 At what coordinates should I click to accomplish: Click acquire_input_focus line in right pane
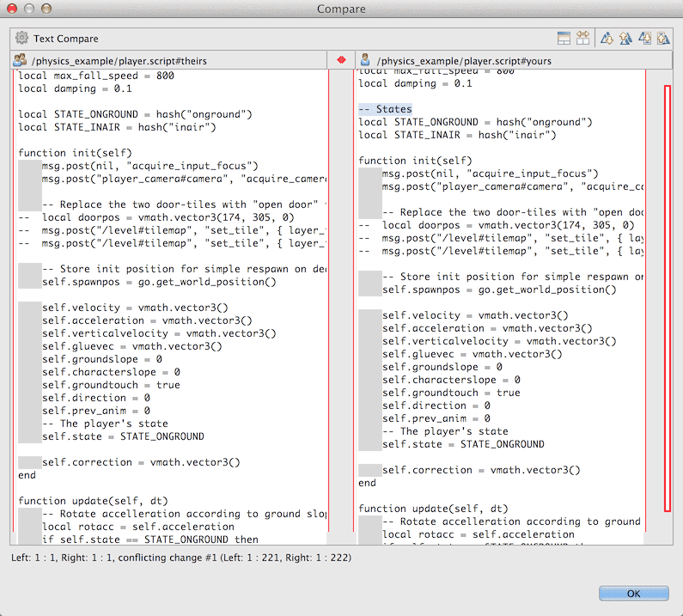490,174
